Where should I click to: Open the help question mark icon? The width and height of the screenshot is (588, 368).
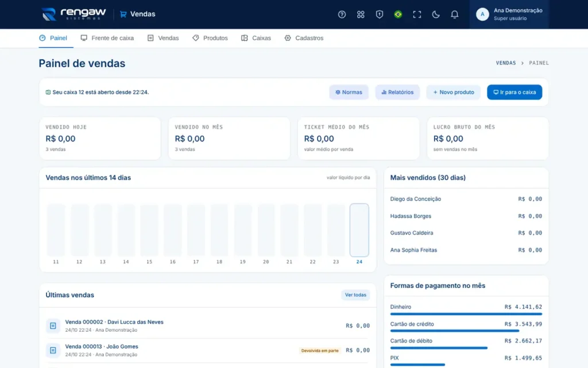click(342, 14)
